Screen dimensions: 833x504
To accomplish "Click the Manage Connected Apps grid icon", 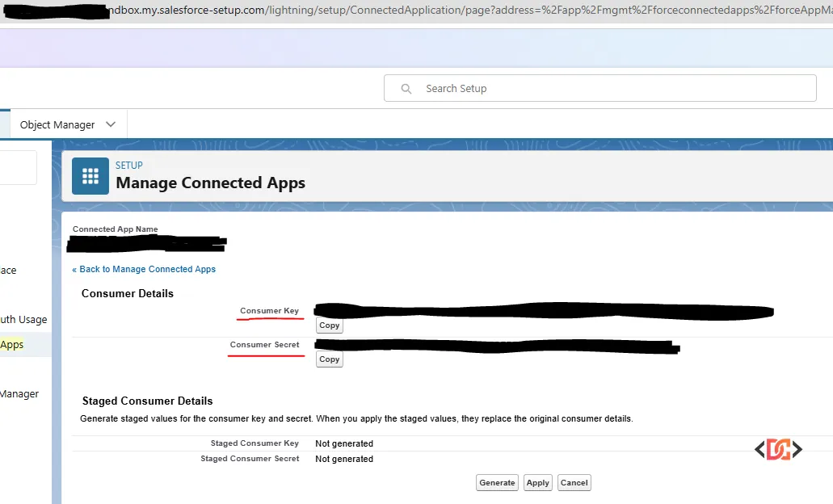I will click(x=90, y=176).
